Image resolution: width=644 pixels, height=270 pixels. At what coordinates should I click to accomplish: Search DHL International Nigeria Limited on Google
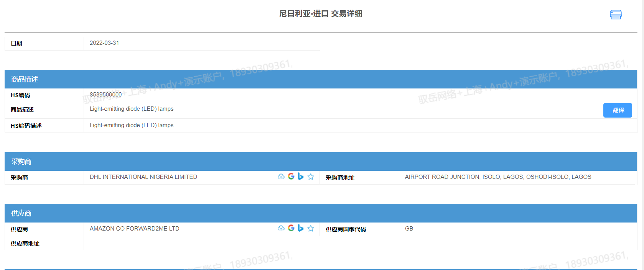coord(291,176)
